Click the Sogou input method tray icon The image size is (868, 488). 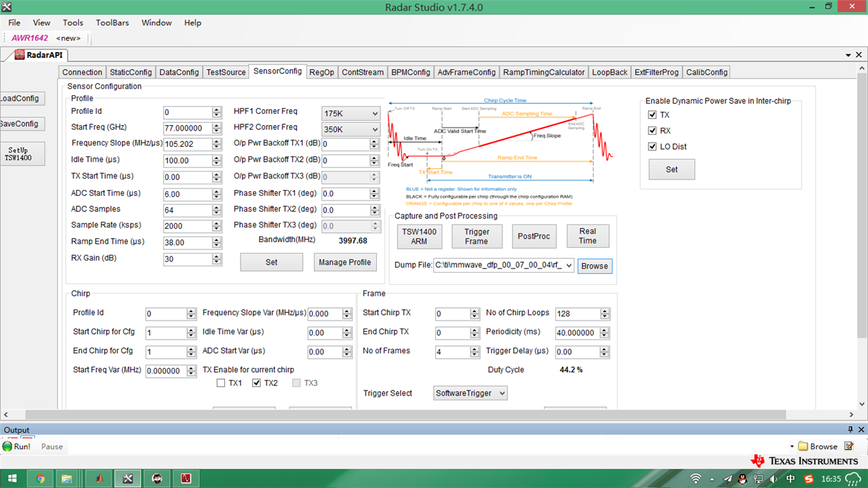[808, 479]
